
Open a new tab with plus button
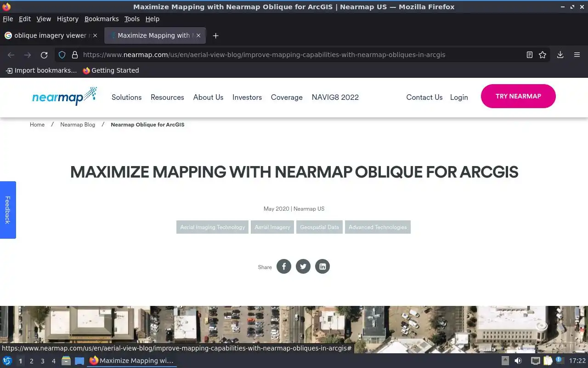215,35
